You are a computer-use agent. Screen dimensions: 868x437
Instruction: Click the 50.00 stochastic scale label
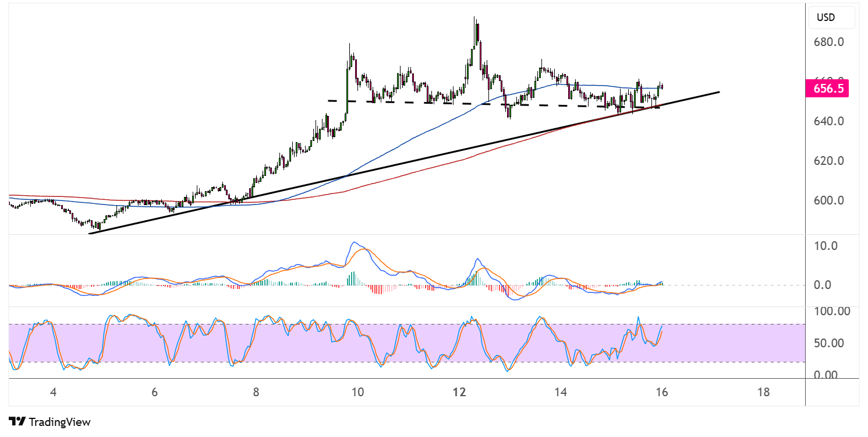coord(830,343)
